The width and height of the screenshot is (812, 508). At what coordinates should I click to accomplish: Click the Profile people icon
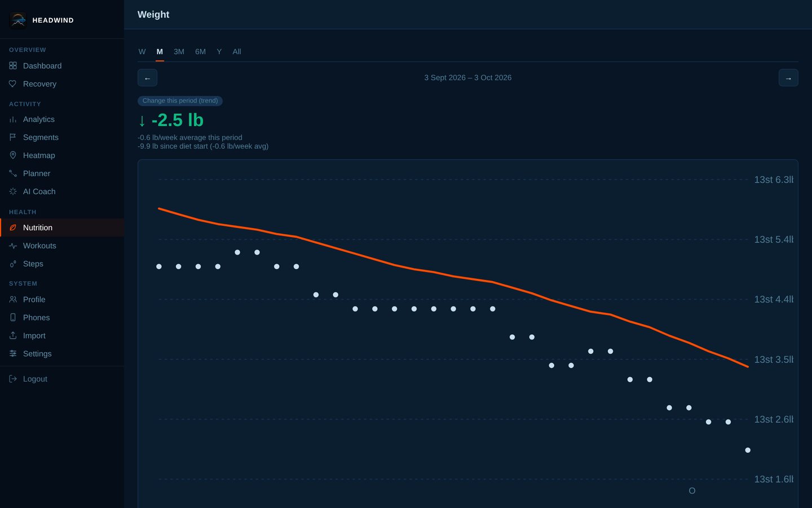click(x=13, y=300)
